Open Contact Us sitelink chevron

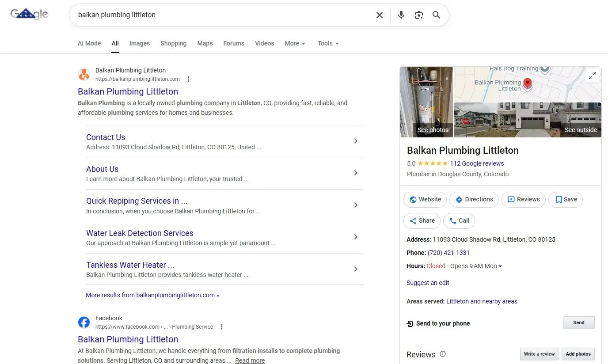[x=356, y=141]
